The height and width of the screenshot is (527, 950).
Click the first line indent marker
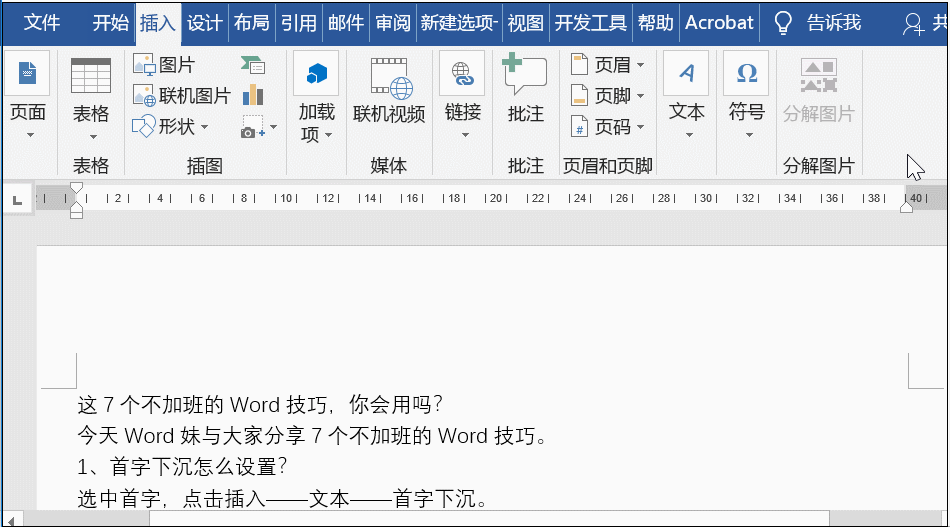(76, 187)
